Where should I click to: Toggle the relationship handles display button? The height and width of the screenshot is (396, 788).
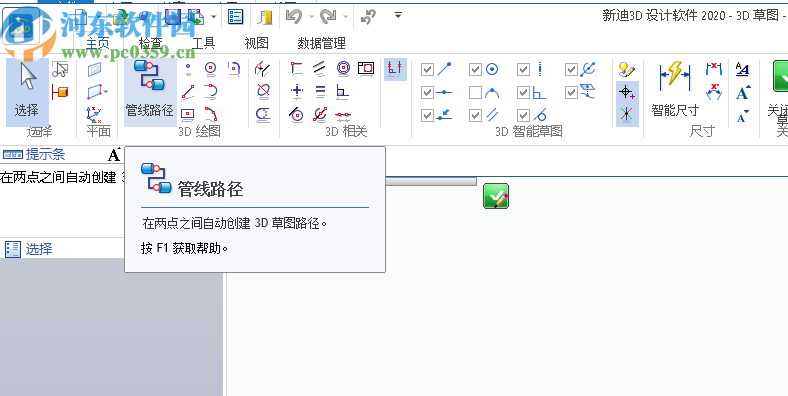point(395,69)
